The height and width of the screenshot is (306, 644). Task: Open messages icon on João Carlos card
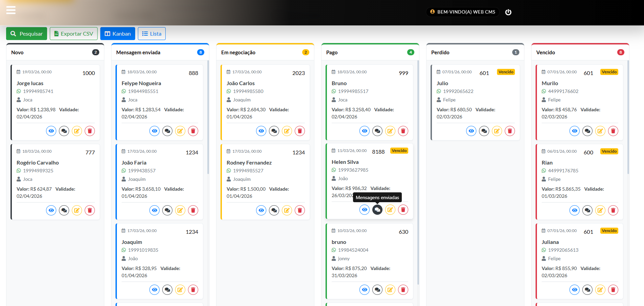(274, 131)
